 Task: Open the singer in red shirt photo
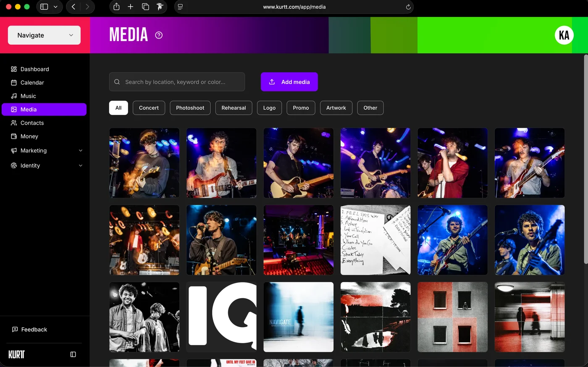(x=453, y=163)
